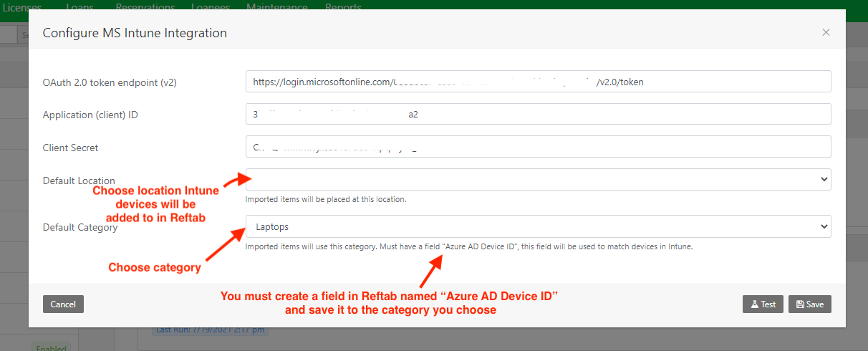The width and height of the screenshot is (868, 351).
Task: Save the Intune integration settings
Action: tap(810, 304)
